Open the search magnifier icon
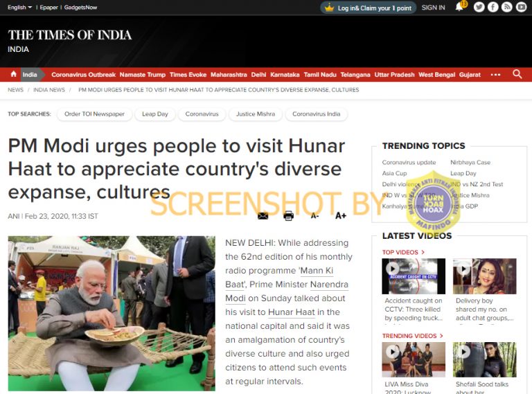Screen dimensions: 532x394 coord(517,74)
